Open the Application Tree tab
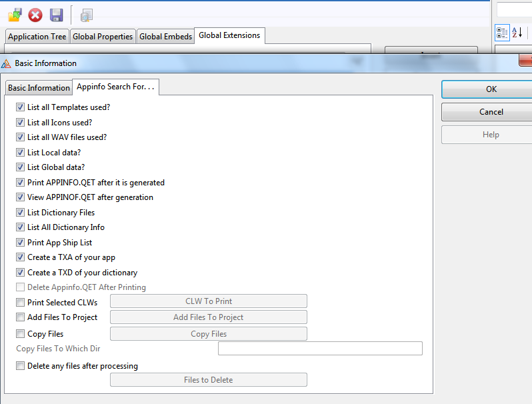The height and width of the screenshot is (404, 532). [37, 37]
